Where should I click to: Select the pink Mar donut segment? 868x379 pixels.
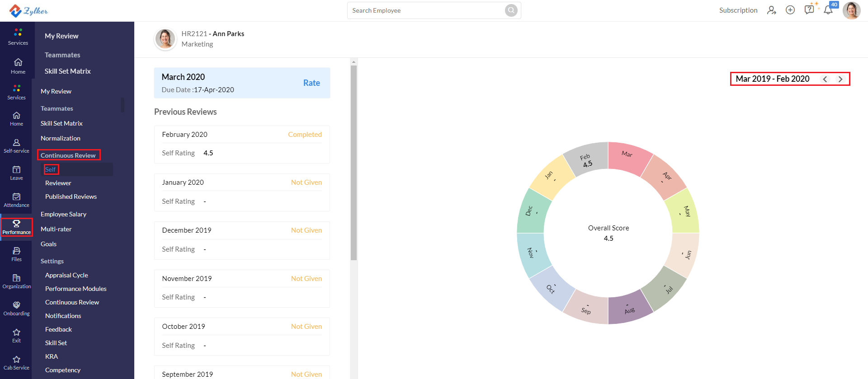coord(628,159)
